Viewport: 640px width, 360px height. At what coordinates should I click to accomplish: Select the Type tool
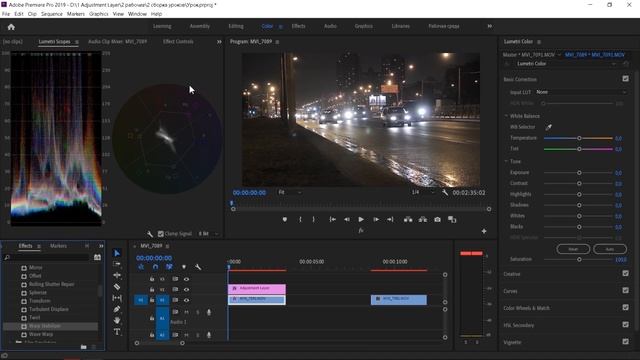pyautogui.click(x=117, y=331)
